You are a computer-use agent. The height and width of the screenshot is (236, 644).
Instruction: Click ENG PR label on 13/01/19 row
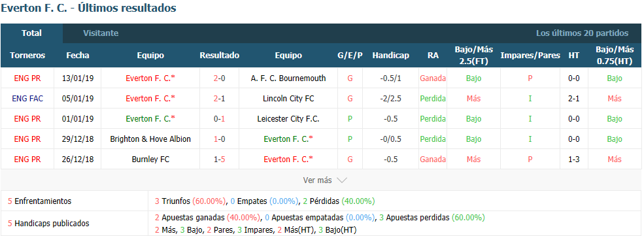[27, 78]
